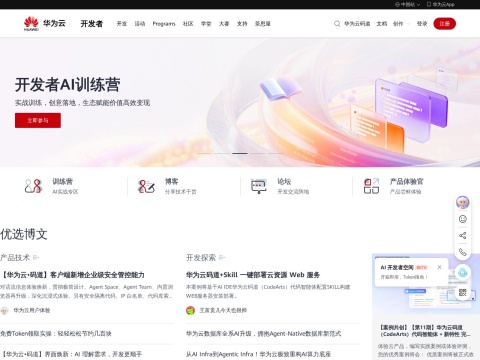Click the 华为云用户体验 author avatar
Image resolution: width=480 pixels, height=360 pixels.
[4, 310]
